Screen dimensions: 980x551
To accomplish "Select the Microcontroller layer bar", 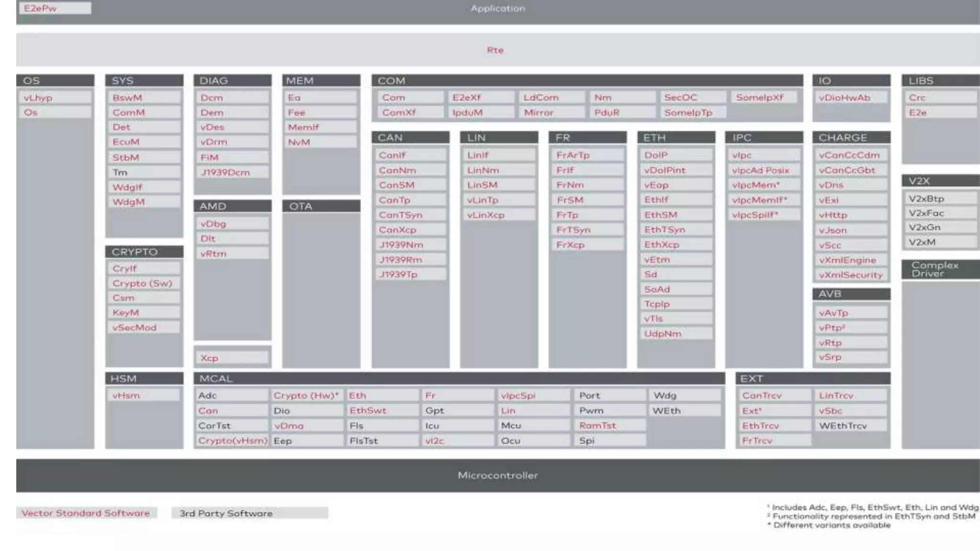I will 498,475.
